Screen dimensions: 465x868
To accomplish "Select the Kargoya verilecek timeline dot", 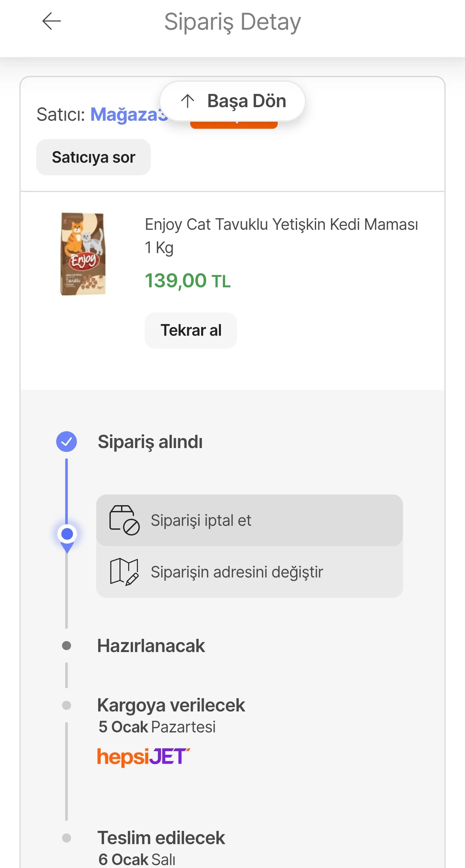I will point(67,705).
